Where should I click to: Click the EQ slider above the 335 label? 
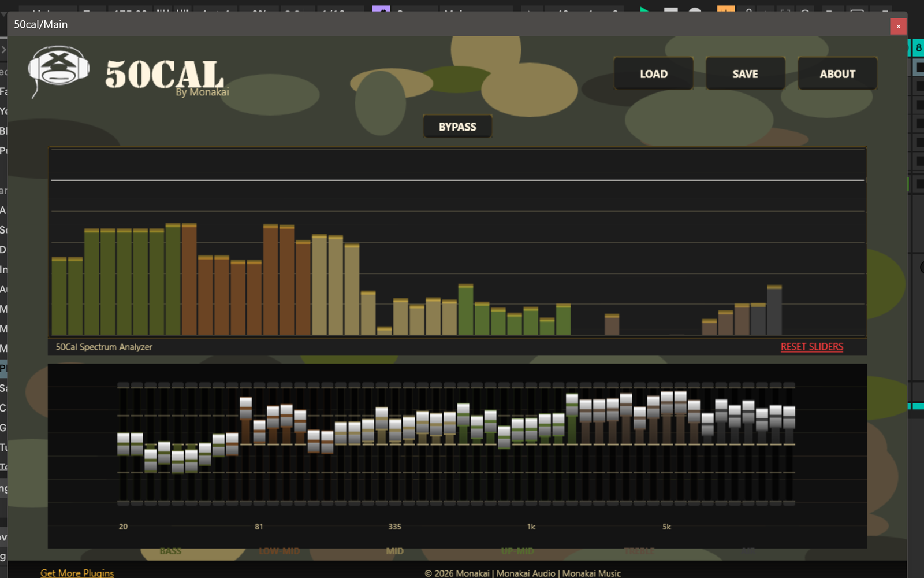click(395, 431)
